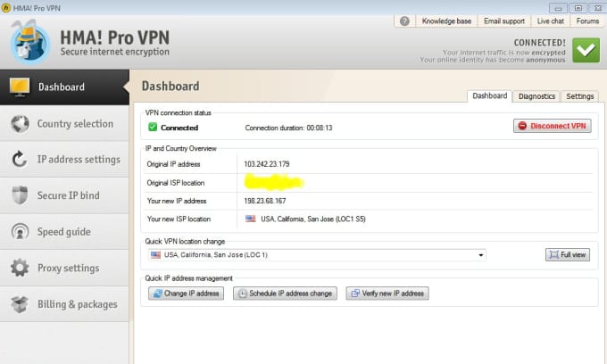607x364 pixels.
Task: Click Verify new IP address button
Action: pos(387,294)
